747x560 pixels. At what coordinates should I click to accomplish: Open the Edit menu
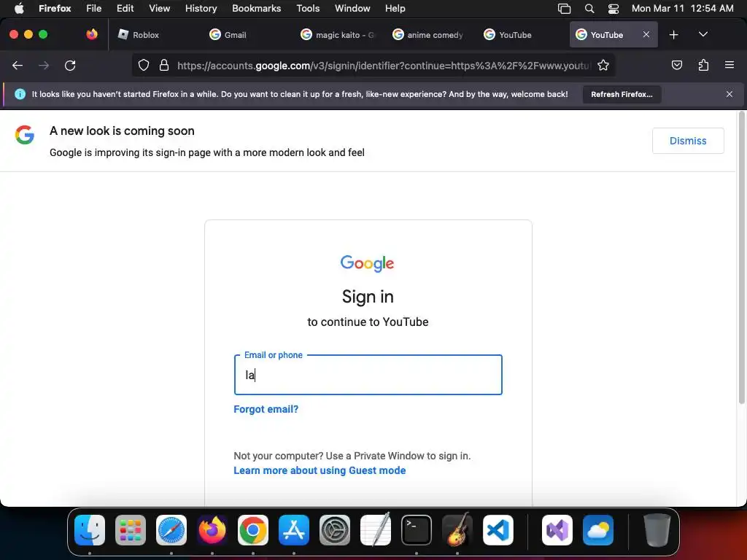[x=125, y=8]
